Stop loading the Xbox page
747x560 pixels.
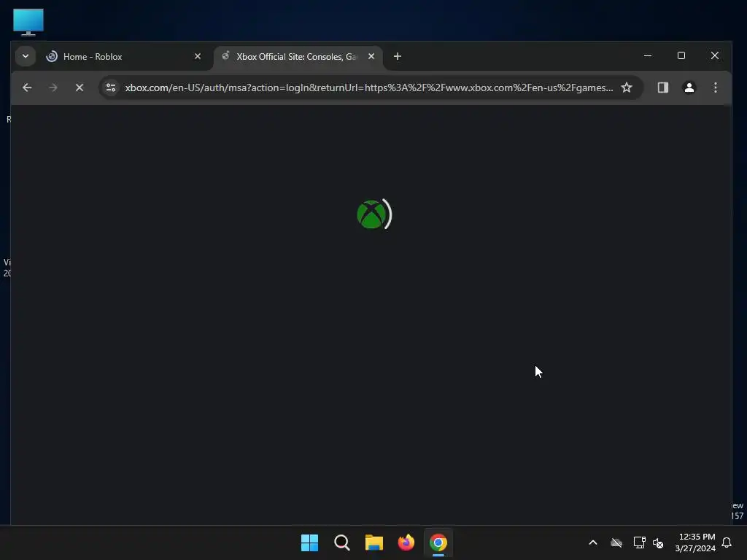pos(79,87)
